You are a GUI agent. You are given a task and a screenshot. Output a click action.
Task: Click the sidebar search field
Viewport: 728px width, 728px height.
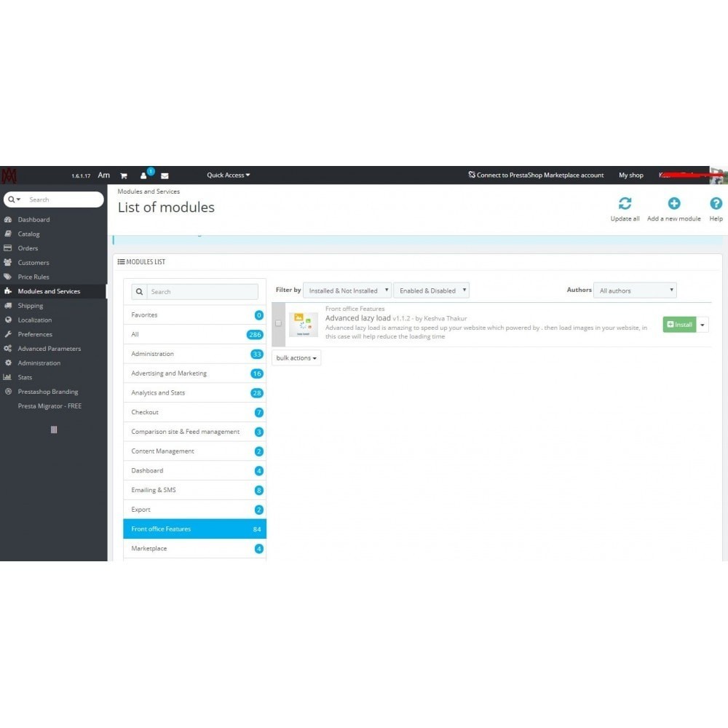tap(63, 199)
